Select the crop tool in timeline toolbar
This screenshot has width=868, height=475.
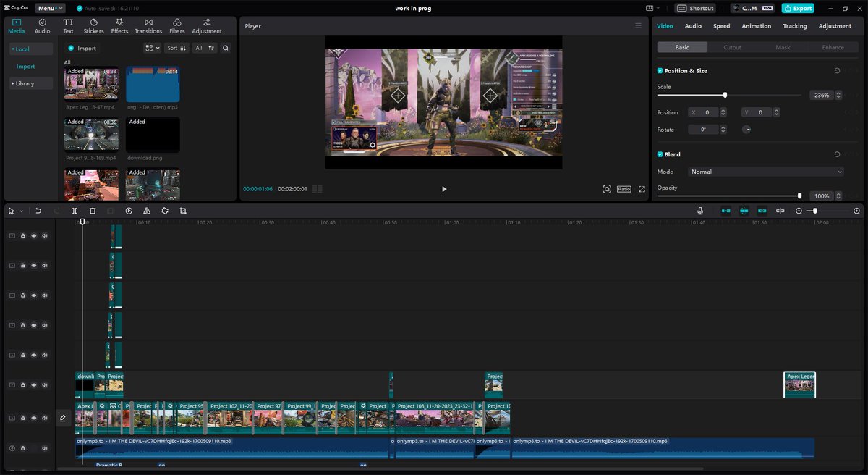pos(183,211)
